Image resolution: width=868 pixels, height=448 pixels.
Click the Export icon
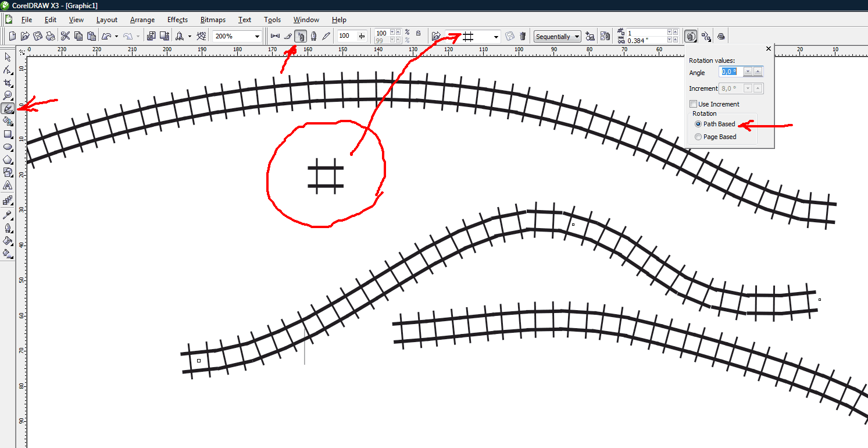point(164,36)
